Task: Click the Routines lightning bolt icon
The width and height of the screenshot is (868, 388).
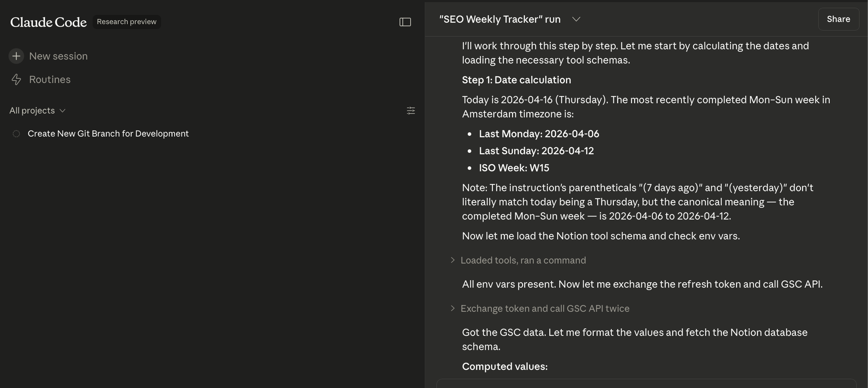Action: 16,79
